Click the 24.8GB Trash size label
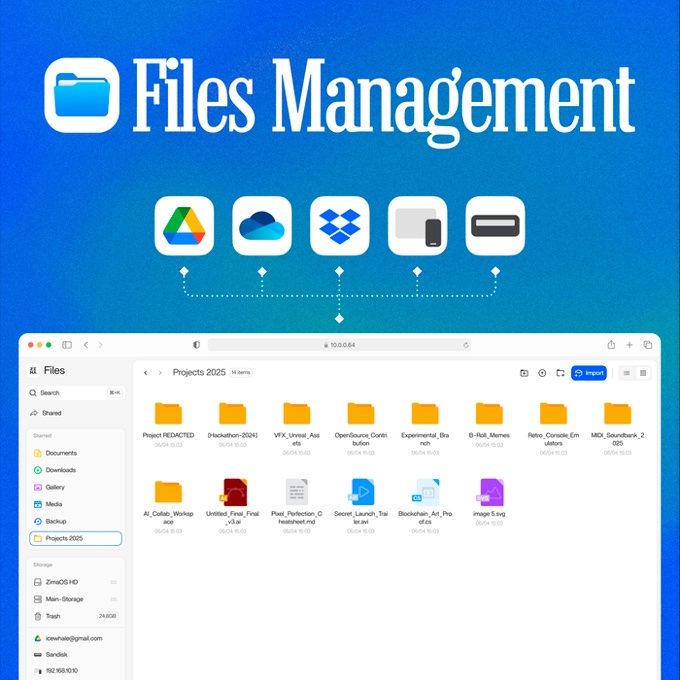This screenshot has width=680, height=680. tap(108, 616)
